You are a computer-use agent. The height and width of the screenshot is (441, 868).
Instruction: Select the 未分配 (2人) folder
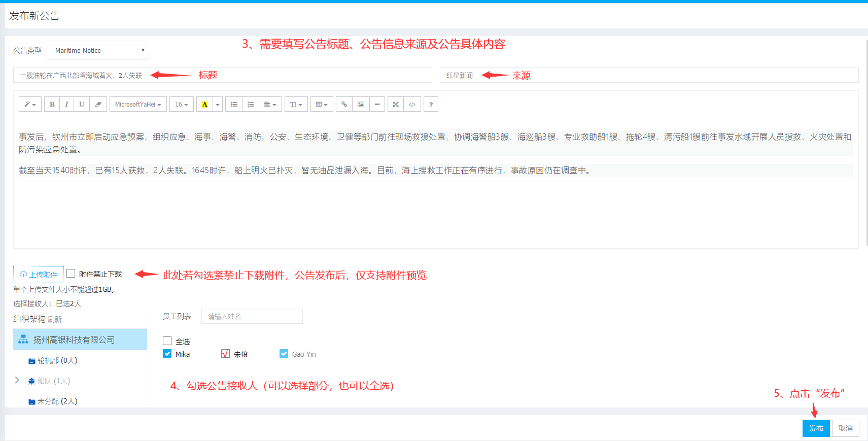coord(57,401)
